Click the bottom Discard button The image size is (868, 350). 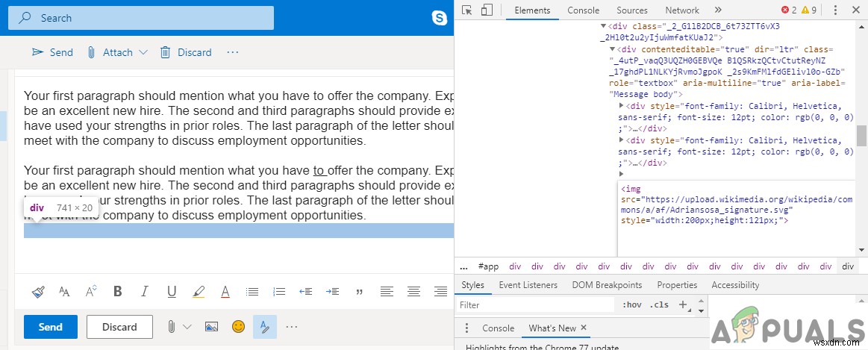(119, 327)
